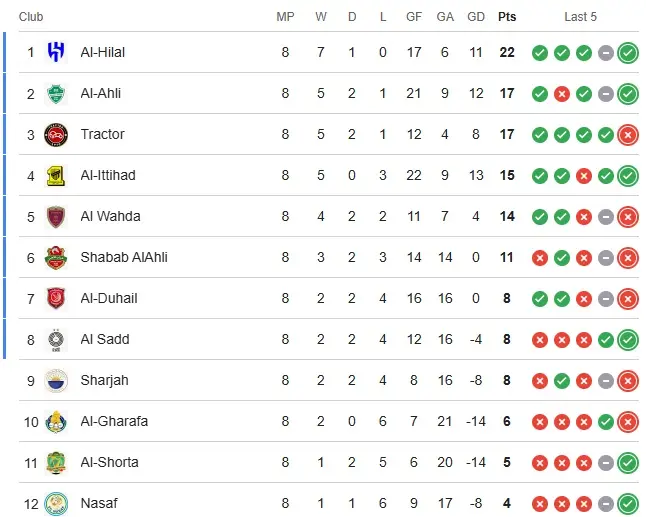Click the Sharjah team name

click(x=104, y=380)
